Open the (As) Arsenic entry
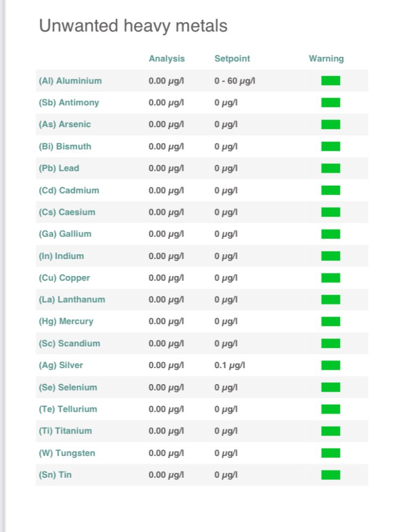Image resolution: width=400 pixels, height=532 pixels. (x=64, y=124)
